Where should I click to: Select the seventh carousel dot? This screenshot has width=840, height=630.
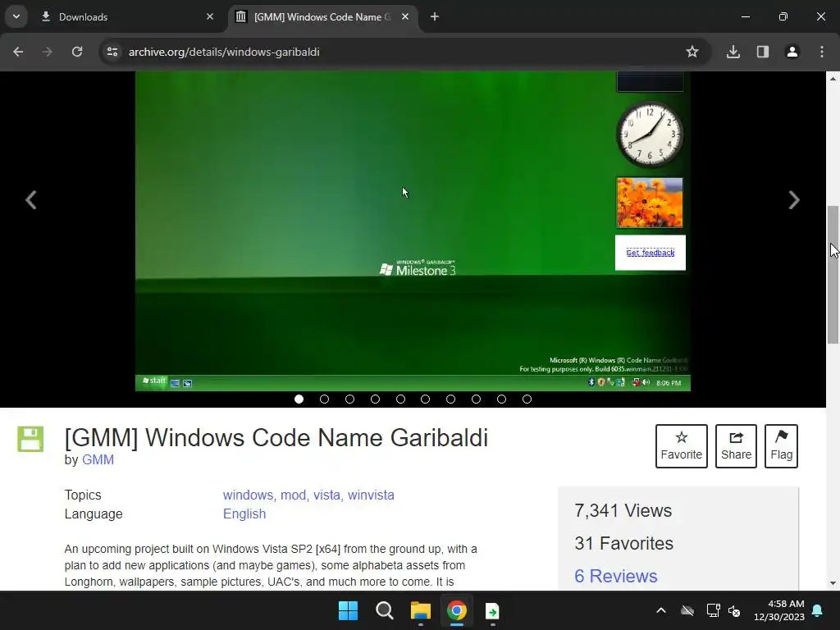[450, 399]
